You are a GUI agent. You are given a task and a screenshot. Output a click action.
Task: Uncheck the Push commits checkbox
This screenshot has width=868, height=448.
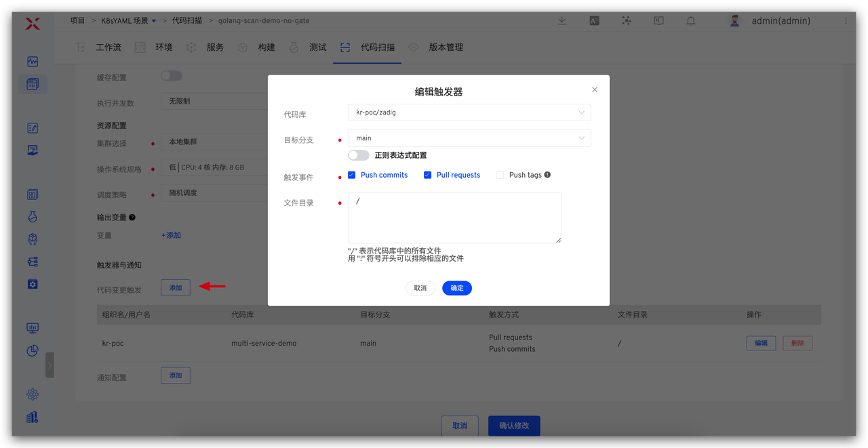point(352,175)
